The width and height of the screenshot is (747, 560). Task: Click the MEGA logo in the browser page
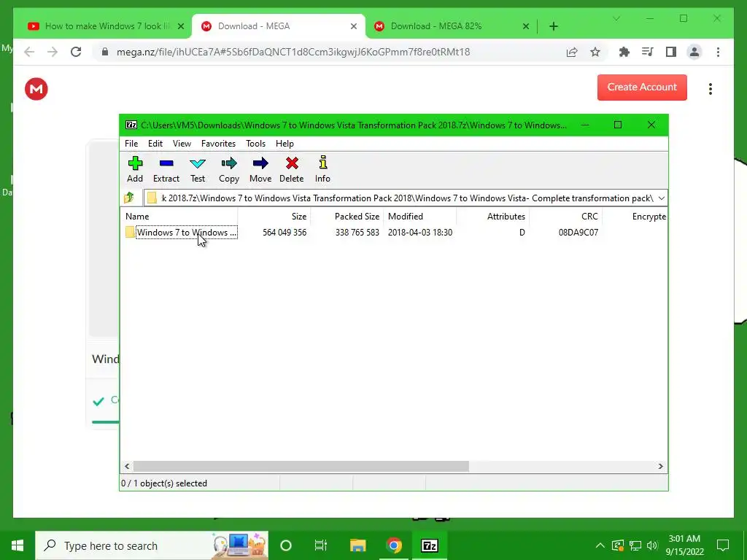click(36, 89)
